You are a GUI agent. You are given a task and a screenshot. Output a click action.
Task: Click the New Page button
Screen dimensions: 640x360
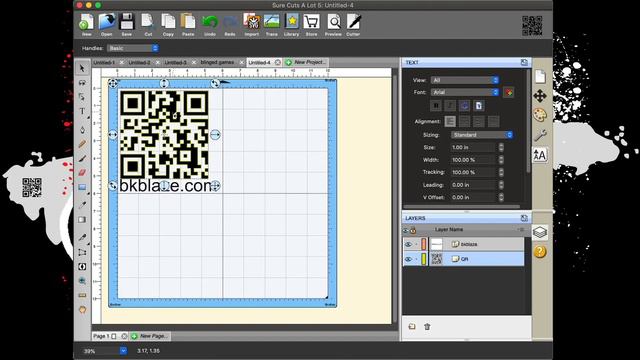click(150, 336)
